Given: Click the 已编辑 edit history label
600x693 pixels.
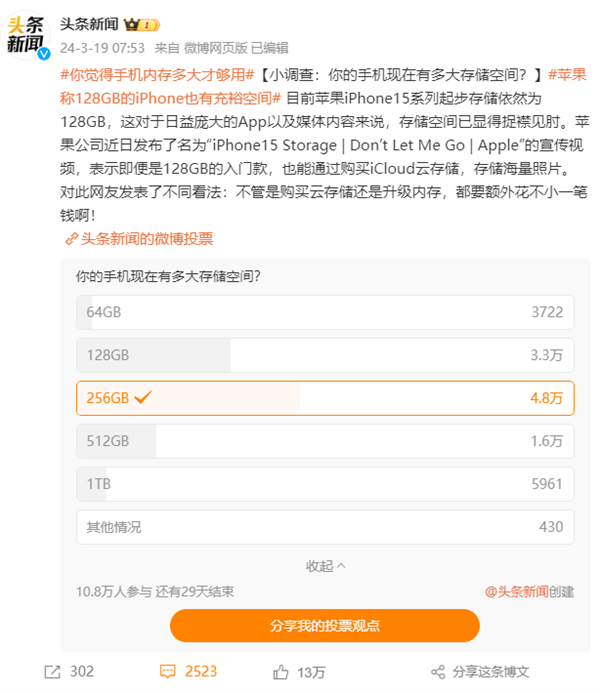Looking at the screenshot, I should coord(269,47).
